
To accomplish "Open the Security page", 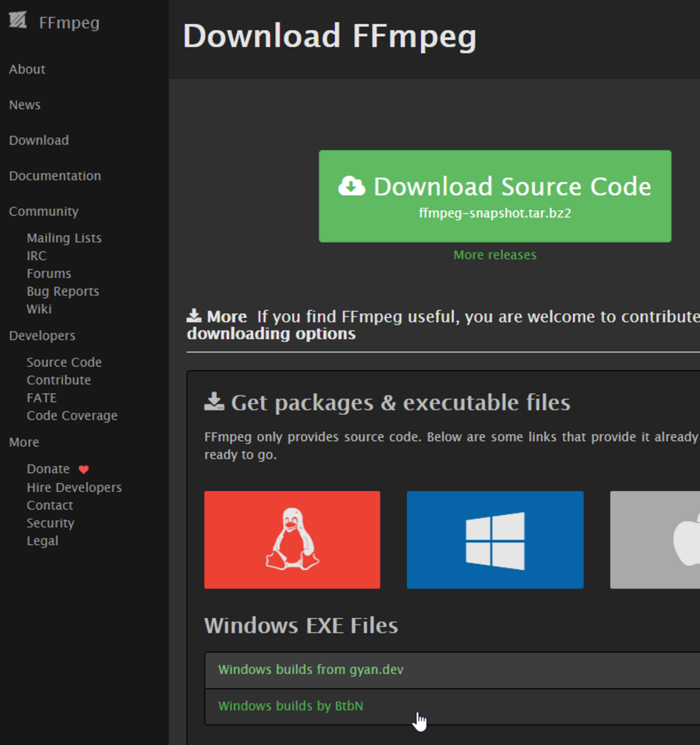I will pos(51,523).
